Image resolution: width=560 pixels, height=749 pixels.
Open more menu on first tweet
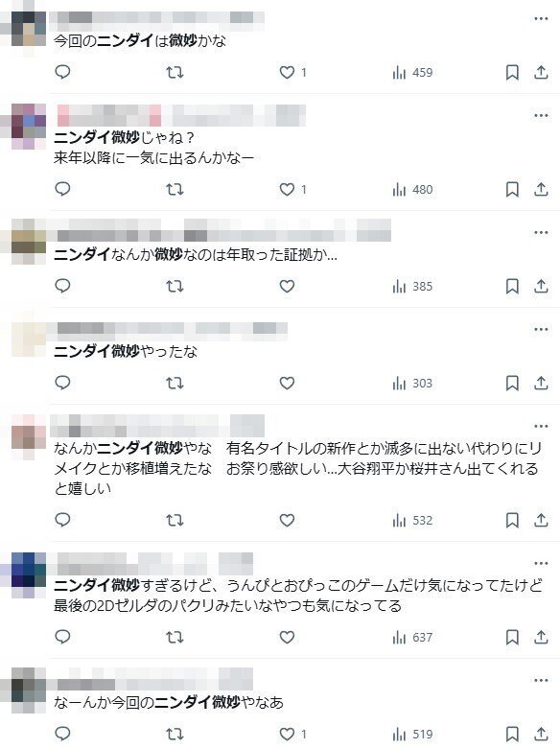click(x=541, y=18)
